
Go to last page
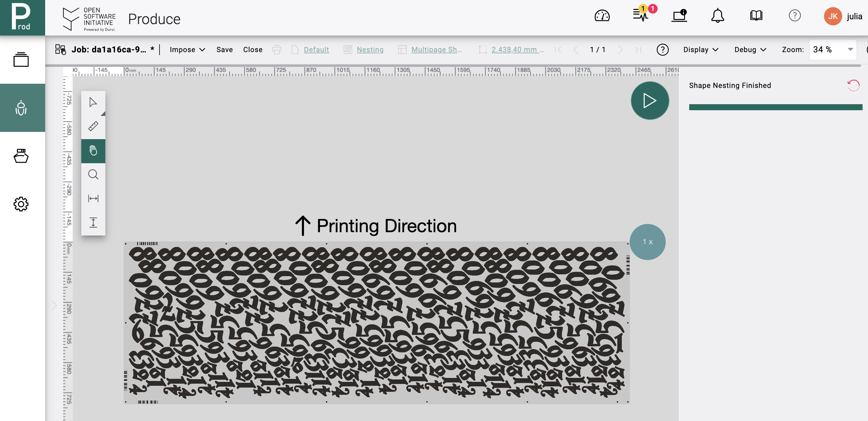(637, 50)
